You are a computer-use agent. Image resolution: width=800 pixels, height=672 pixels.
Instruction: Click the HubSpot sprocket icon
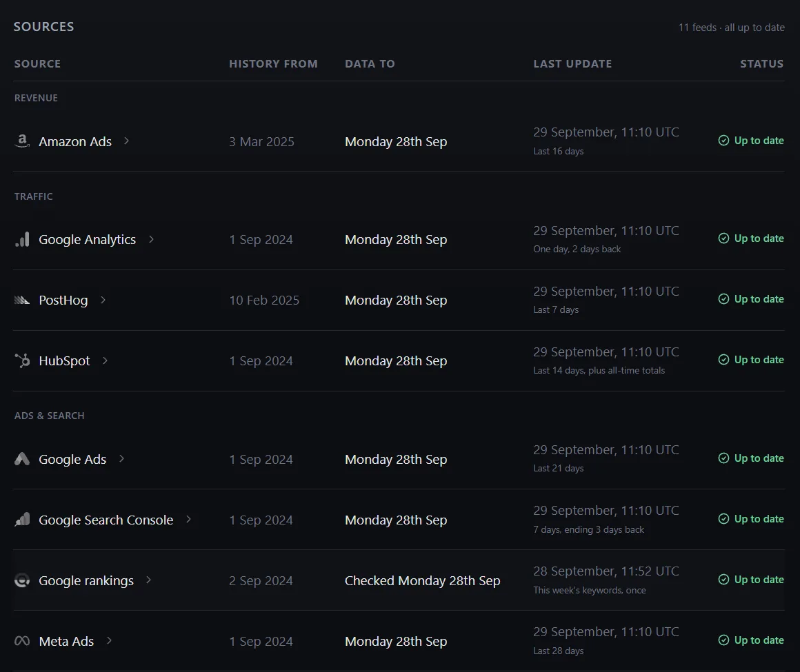click(22, 360)
